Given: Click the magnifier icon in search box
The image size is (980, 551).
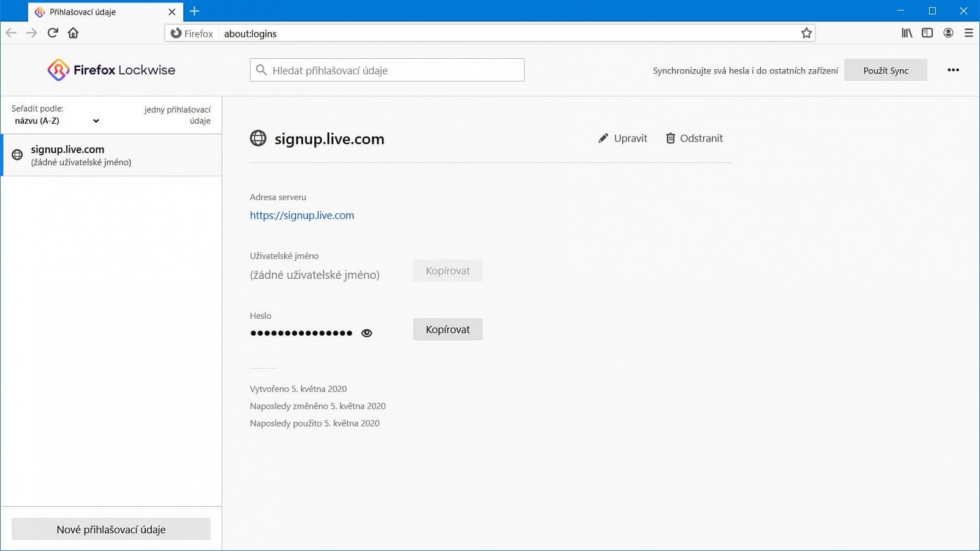Looking at the screenshot, I should tap(262, 70).
